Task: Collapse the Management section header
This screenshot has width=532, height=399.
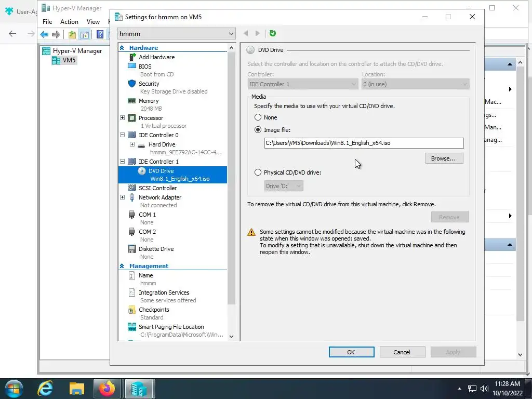Action: 122,266
